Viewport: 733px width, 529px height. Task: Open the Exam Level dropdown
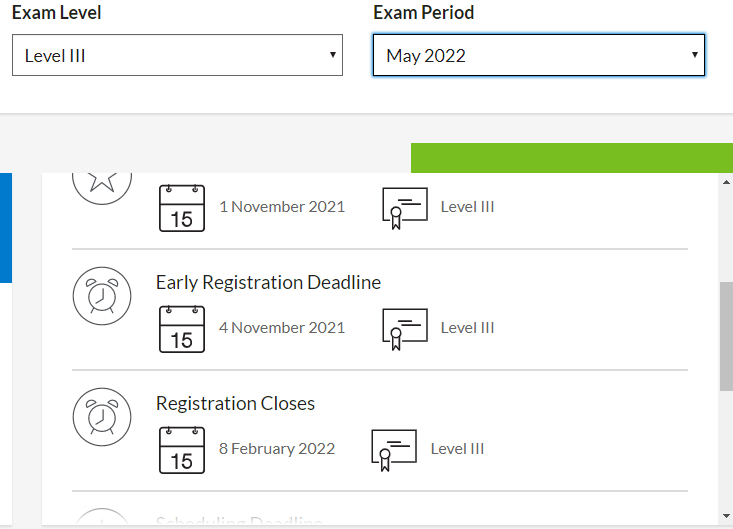[177, 56]
